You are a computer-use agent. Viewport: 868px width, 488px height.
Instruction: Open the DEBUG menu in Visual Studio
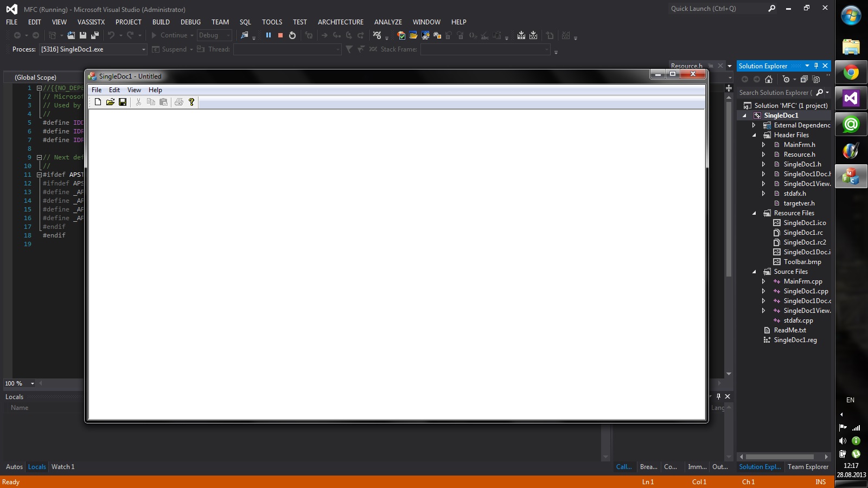(190, 22)
